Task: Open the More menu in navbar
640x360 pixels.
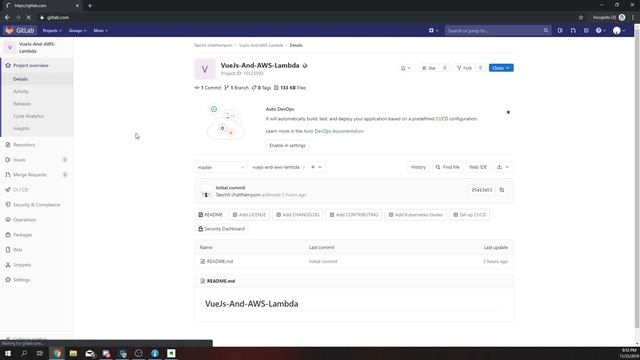Action: tap(100, 31)
